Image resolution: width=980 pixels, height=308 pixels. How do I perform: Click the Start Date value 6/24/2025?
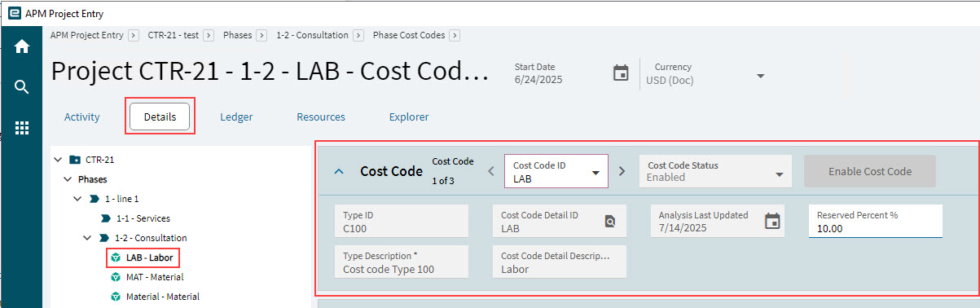(x=538, y=80)
